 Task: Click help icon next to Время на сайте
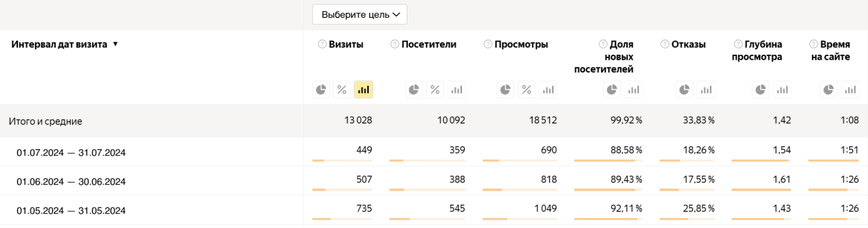813,44
